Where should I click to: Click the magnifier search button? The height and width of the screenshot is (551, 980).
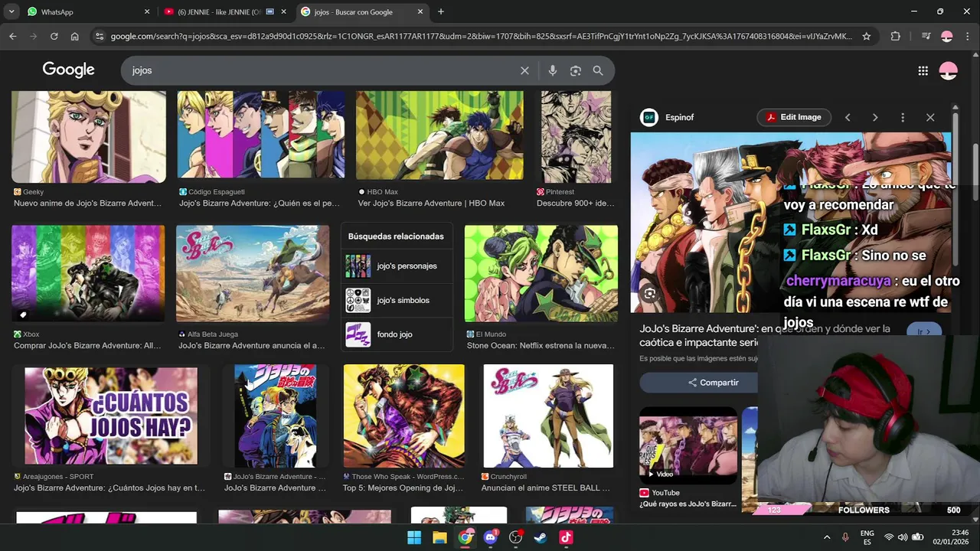click(598, 70)
